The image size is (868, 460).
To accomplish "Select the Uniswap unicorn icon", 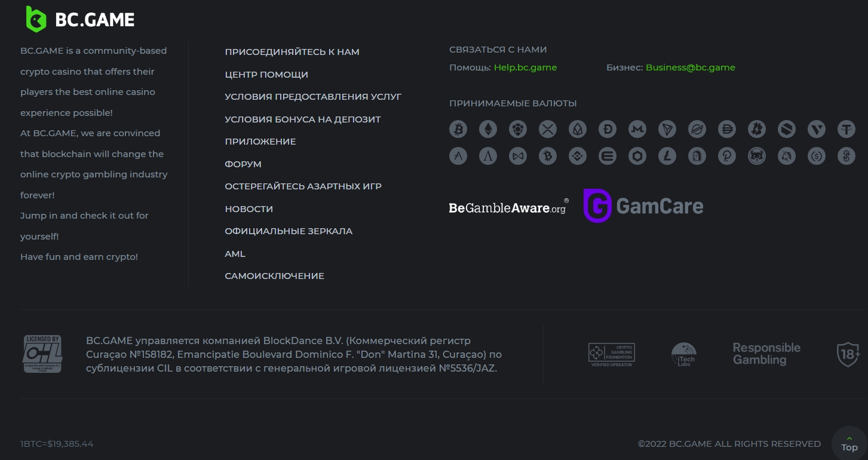I will coord(787,157).
